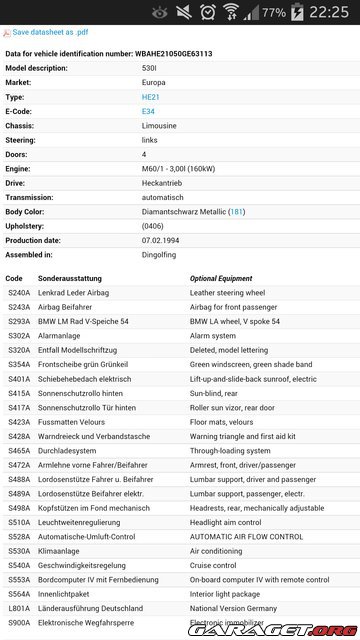Viewport: 360px width, 640px height.
Task: Select the S401A Schiebehebedach elektrisch row
Action: (182, 379)
